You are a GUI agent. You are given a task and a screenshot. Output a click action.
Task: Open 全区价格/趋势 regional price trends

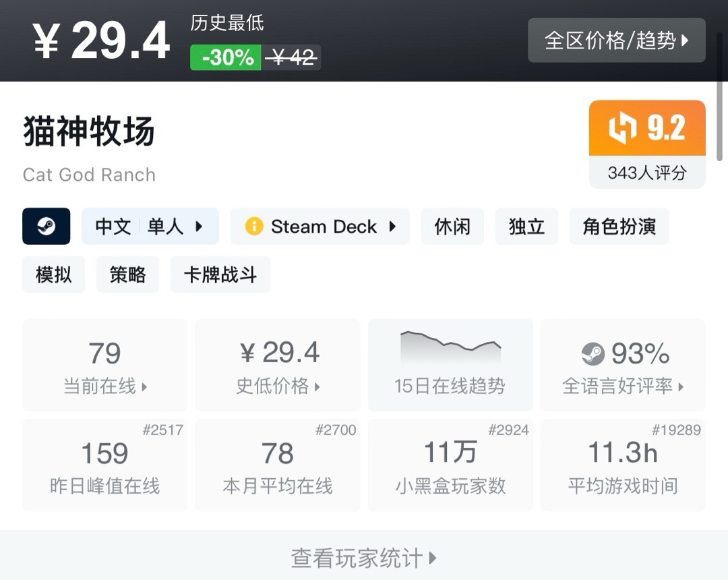coord(616,40)
